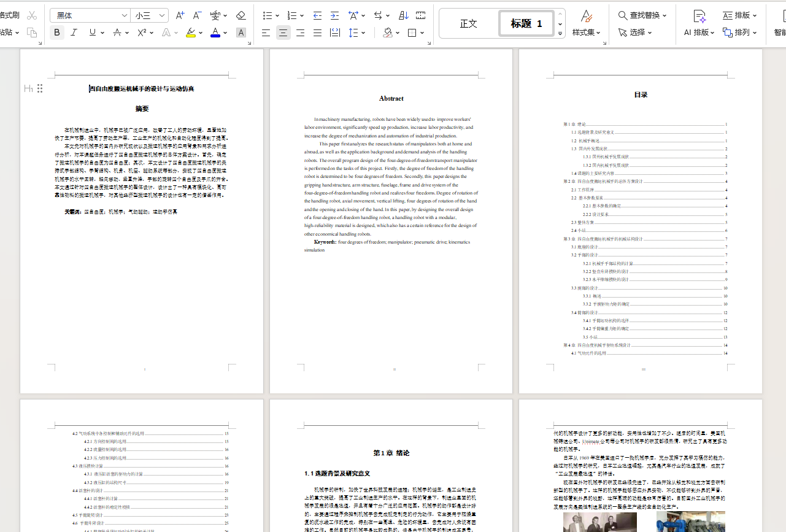Expand the line spacing dropdown arrow
The height and width of the screenshot is (532, 786).
pyautogui.click(x=363, y=33)
